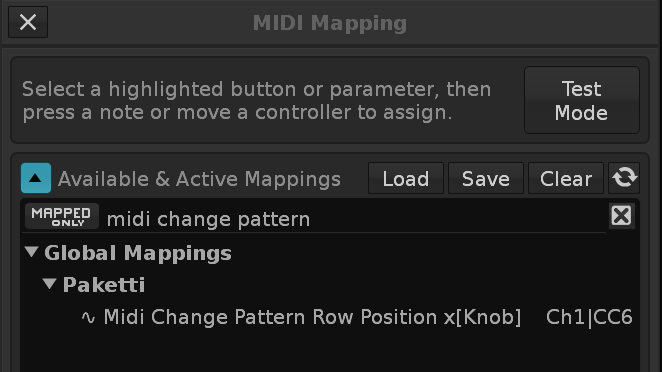Screen dimensions: 662x372
Task: Collapse the Paketti group arrow
Action: coord(50,284)
